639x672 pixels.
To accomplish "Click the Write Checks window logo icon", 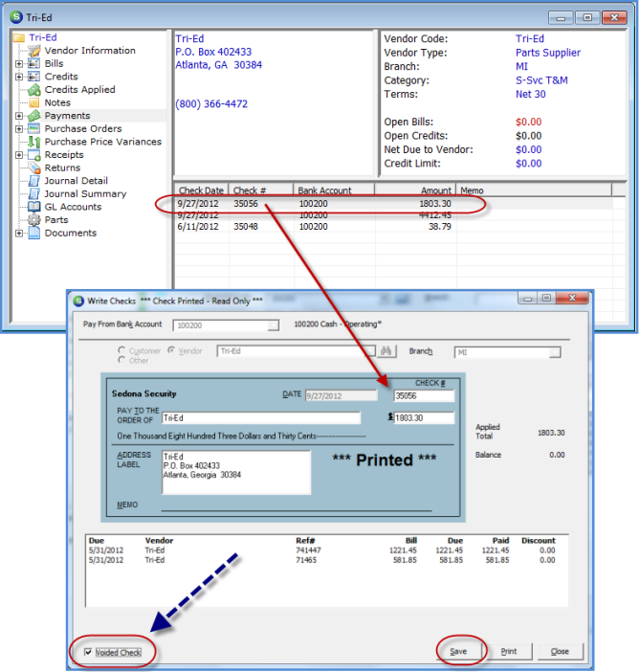I will [78, 301].
